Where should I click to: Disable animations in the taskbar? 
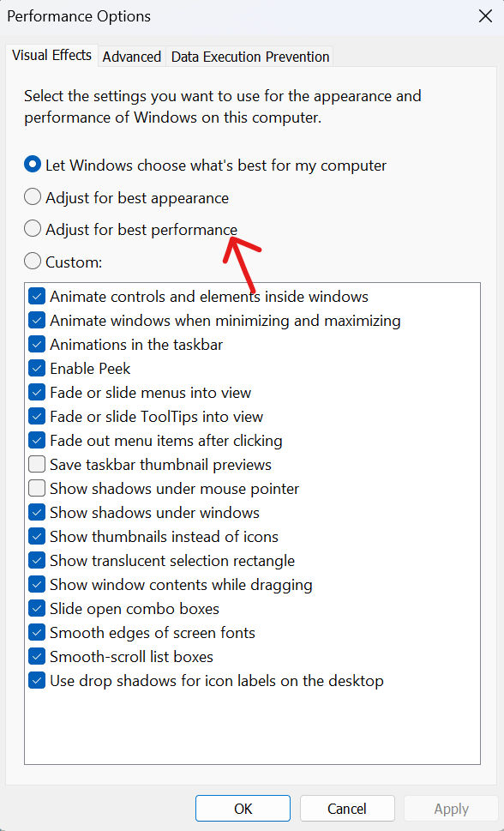point(37,344)
